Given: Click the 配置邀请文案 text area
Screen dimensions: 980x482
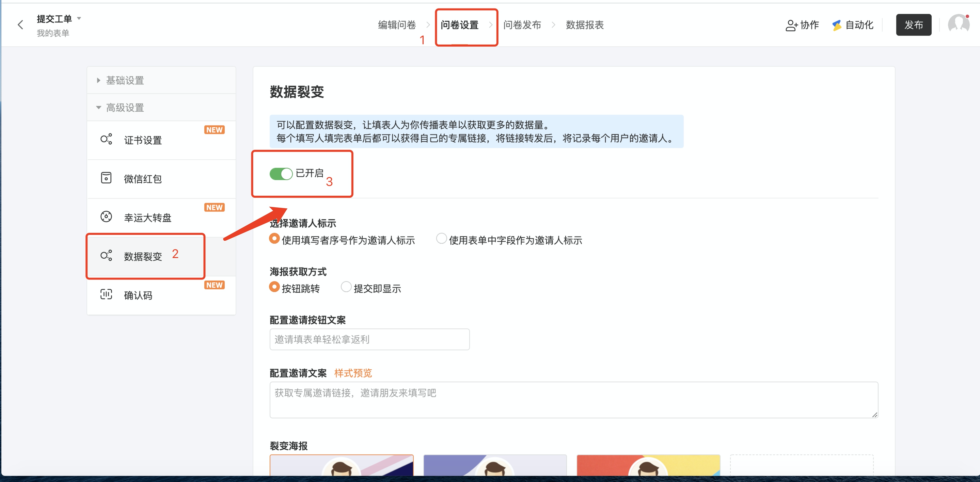Looking at the screenshot, I should point(574,400).
